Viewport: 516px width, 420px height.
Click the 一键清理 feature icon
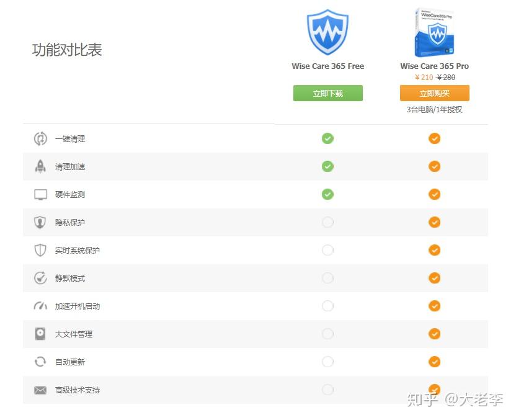click(x=40, y=138)
